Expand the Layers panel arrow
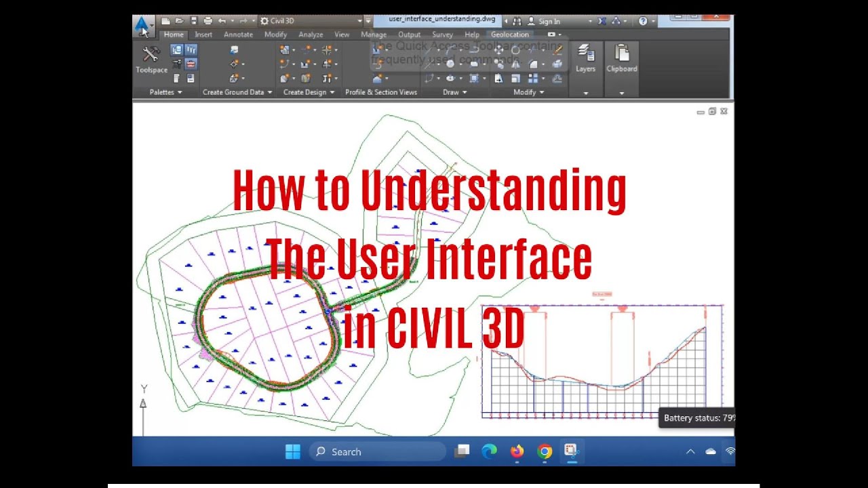868x488 pixels. (586, 94)
